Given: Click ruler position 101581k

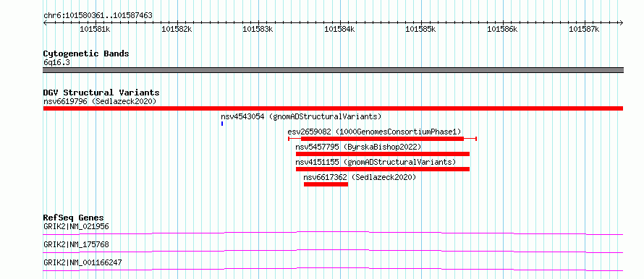Looking at the screenshot, I should pos(95,29).
